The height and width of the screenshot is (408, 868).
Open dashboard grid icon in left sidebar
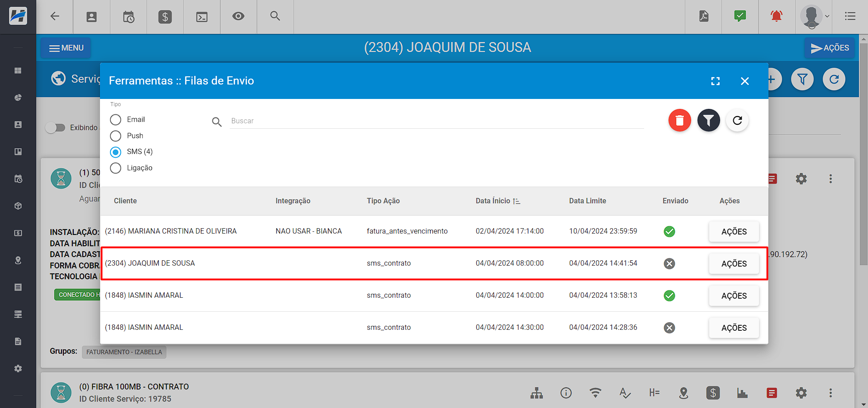[x=18, y=71]
